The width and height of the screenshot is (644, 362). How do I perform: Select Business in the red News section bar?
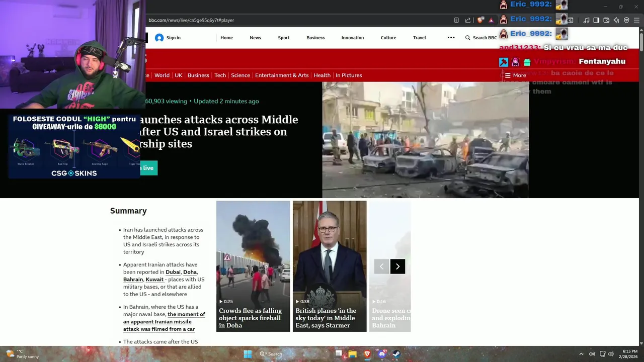[198, 75]
